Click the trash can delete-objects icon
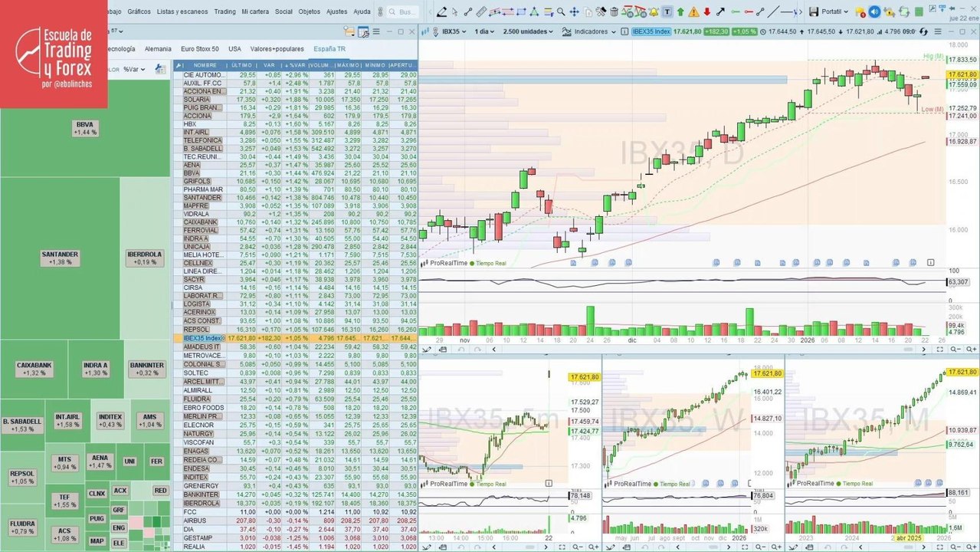Viewport: 980px width, 552px height. 615,11
